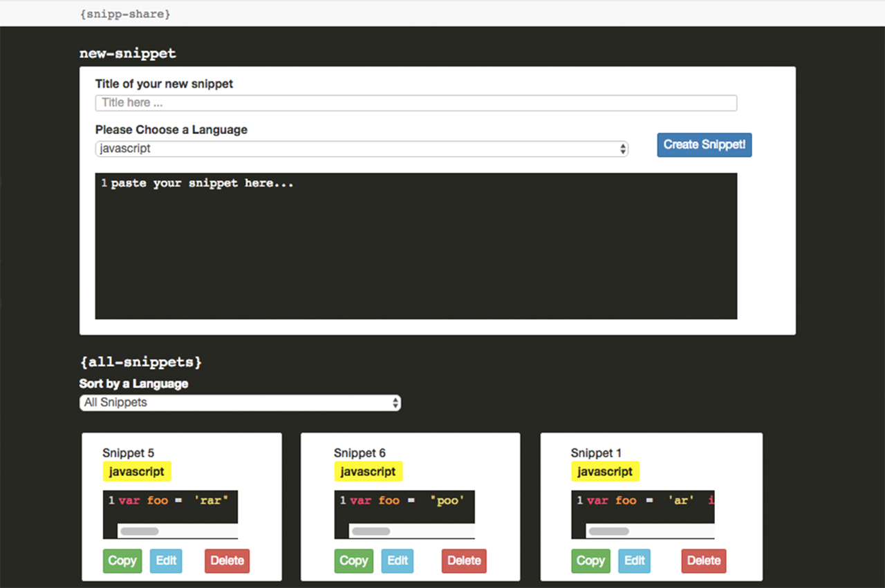
Task: Edit Snippet 1
Action: [x=634, y=561]
